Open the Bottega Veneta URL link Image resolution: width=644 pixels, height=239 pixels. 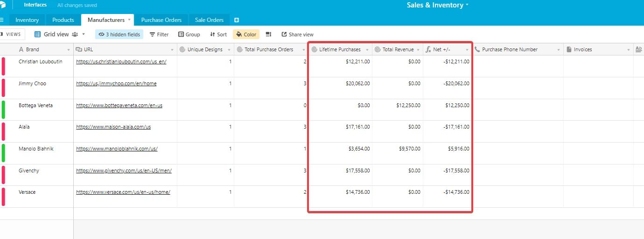119,105
